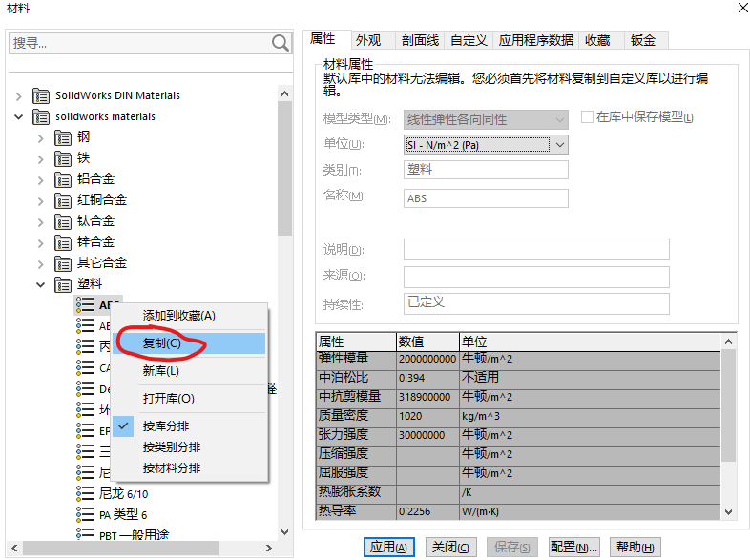Click the selected ABS material icon
The height and width of the screenshot is (560, 750).
(x=85, y=304)
